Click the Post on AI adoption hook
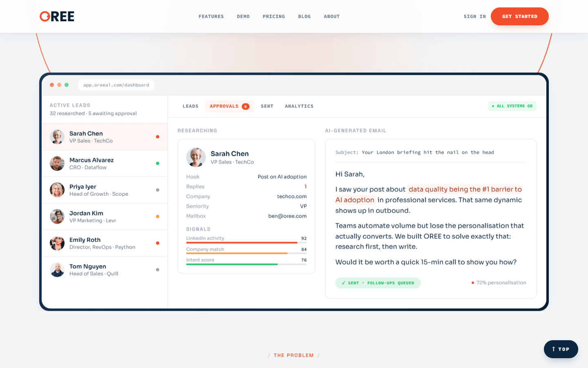 (x=282, y=177)
